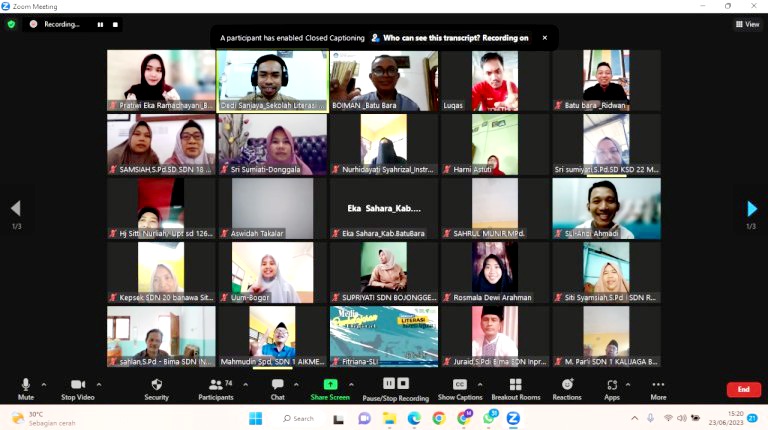Open the View layout menu
The width and height of the screenshot is (768, 430).
click(747, 24)
